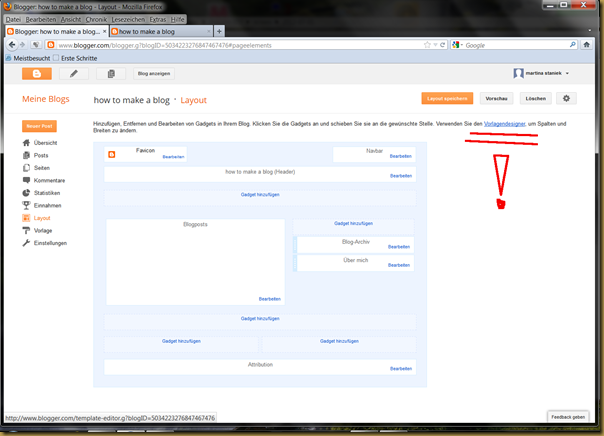Open Vorlage in the sidebar
The image size is (604, 436).
click(43, 231)
